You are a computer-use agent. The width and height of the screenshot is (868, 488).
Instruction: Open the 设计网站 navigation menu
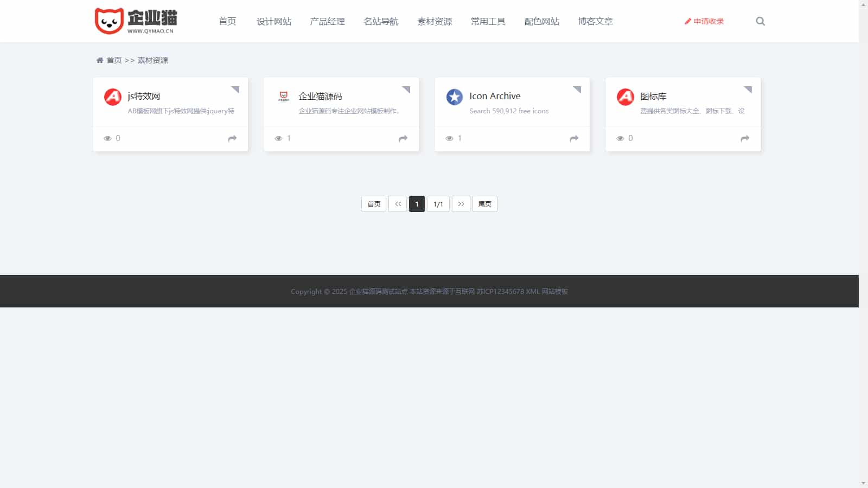273,21
